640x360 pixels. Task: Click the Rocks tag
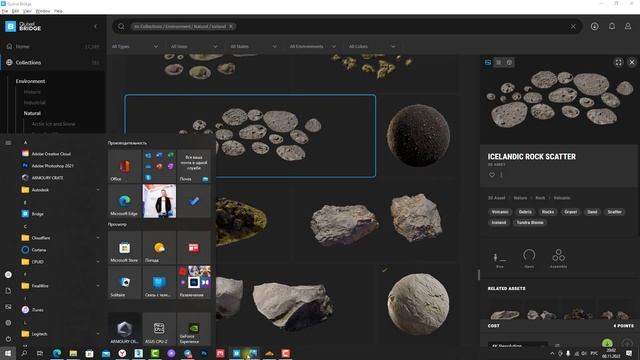pyautogui.click(x=548, y=212)
